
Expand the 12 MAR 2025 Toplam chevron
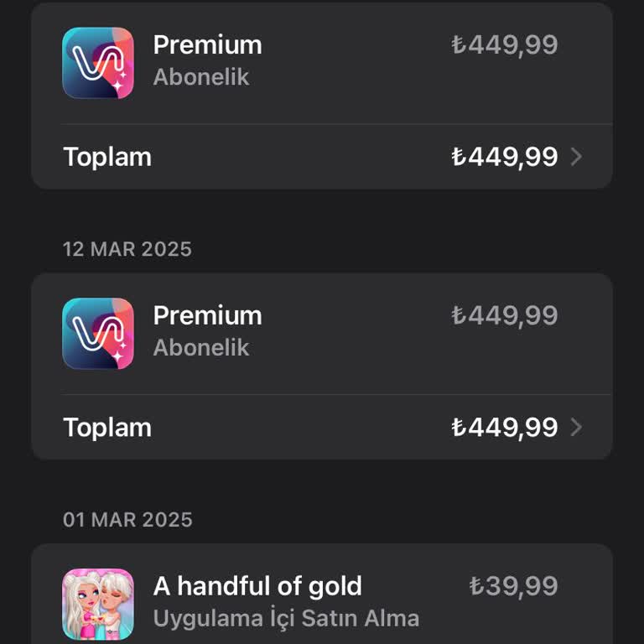click(x=576, y=428)
